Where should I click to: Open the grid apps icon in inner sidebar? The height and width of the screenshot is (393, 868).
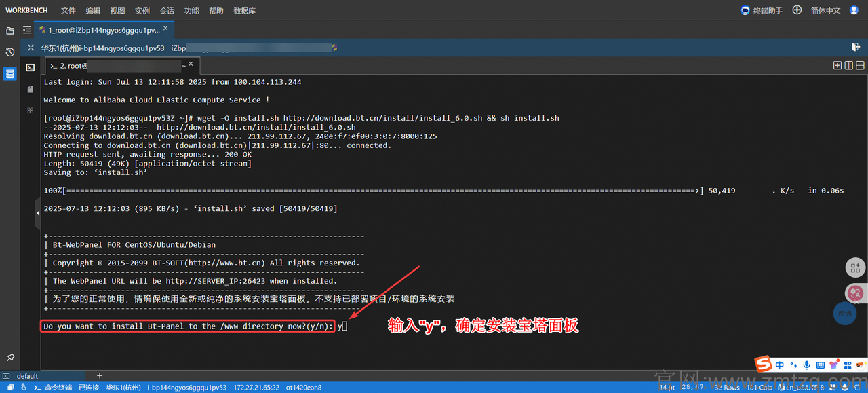coord(31,110)
